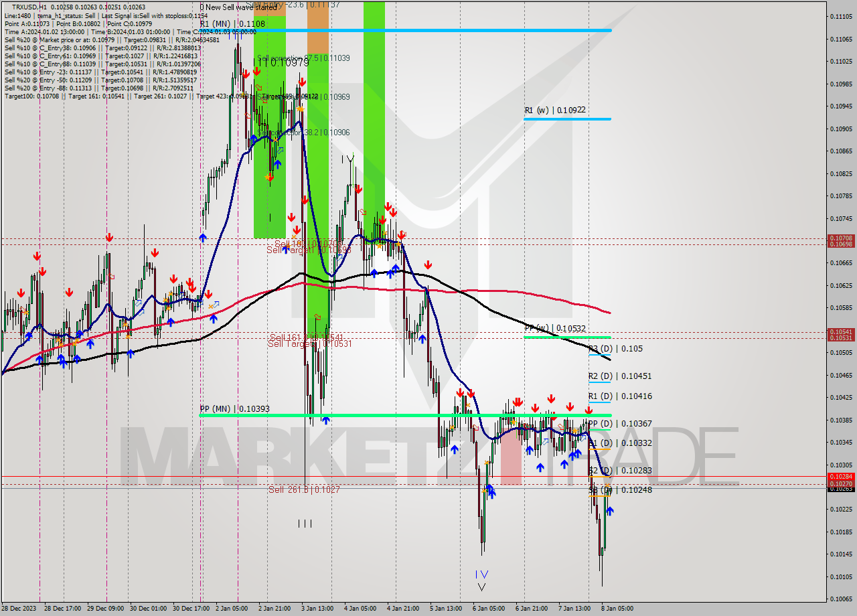Click the R1 (w) | 0.10922 label
The height and width of the screenshot is (616, 857).
(555, 110)
